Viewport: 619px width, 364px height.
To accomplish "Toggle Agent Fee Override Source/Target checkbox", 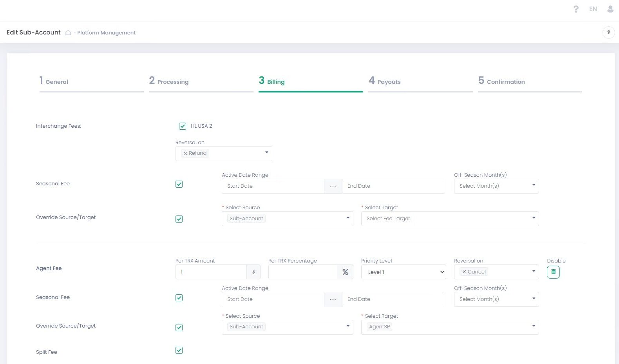I will coord(179,328).
